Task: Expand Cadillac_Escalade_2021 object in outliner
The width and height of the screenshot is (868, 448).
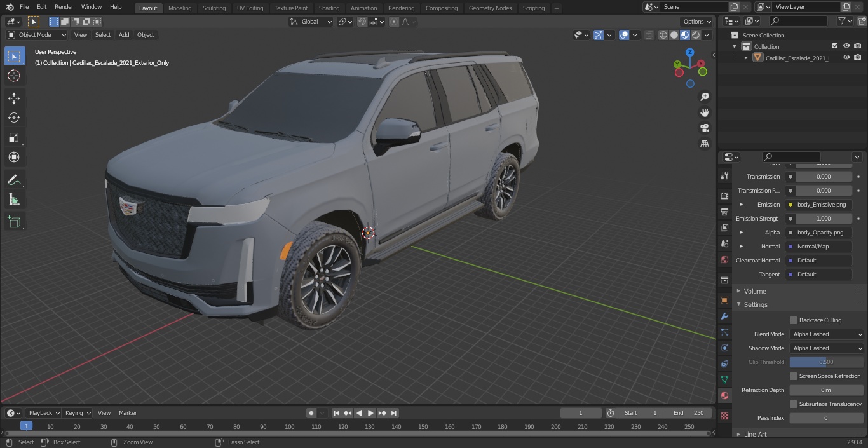Action: [x=746, y=58]
